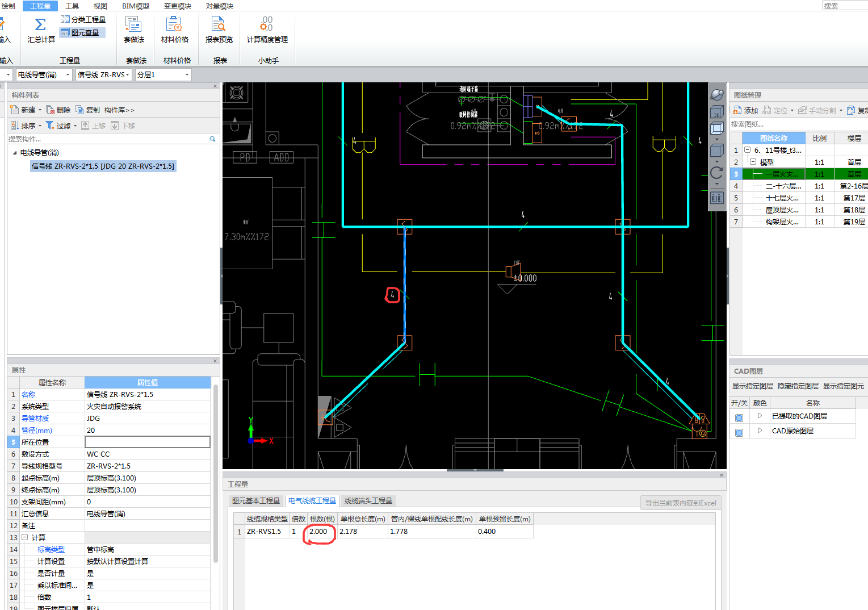The image size is (868, 610).
Task: Open 线缆端头工程量 tab
Action: click(x=368, y=500)
